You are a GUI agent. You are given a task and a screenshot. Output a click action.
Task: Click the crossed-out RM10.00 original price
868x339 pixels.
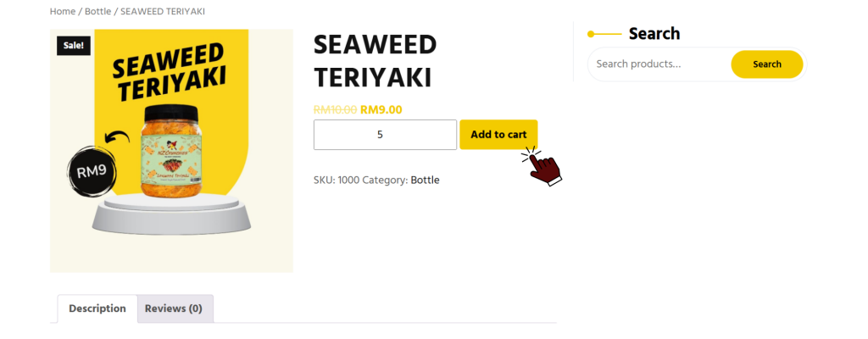coord(335,109)
